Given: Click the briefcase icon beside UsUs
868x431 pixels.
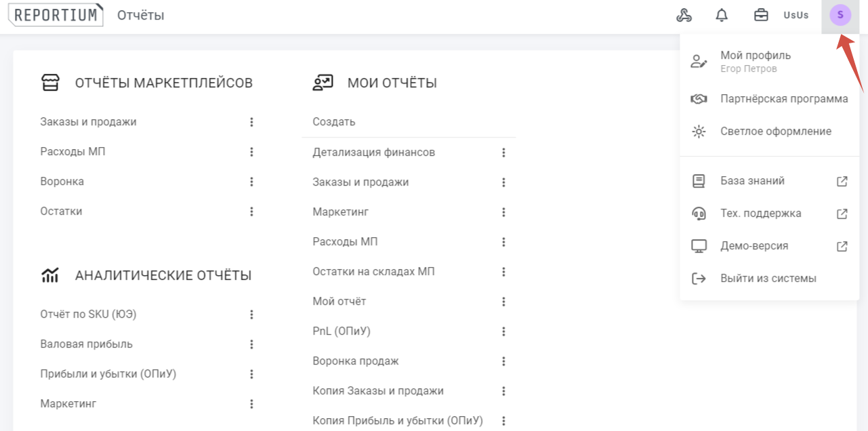Looking at the screenshot, I should tap(761, 15).
